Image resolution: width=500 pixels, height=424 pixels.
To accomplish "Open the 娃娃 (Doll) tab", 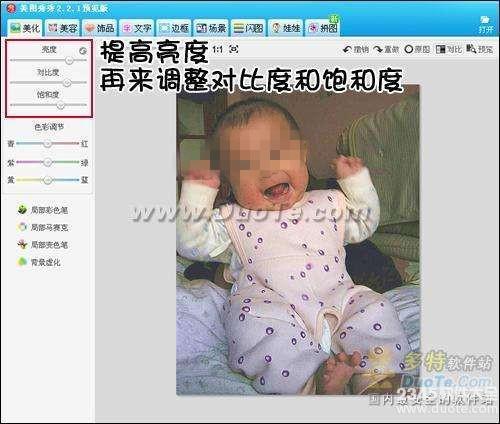I will pyautogui.click(x=285, y=28).
